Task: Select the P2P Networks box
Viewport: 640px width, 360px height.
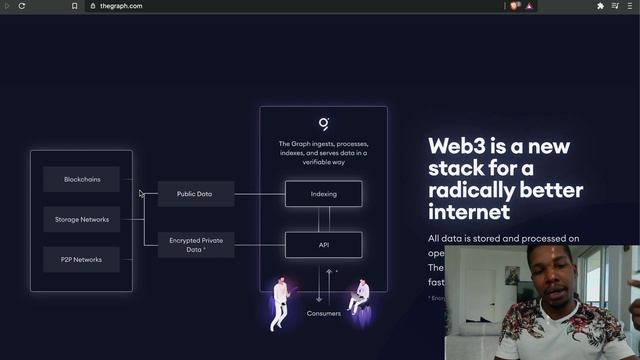Action: click(82, 260)
